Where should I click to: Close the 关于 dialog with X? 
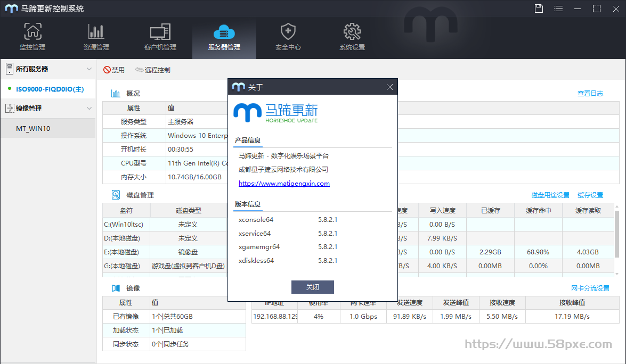(389, 87)
